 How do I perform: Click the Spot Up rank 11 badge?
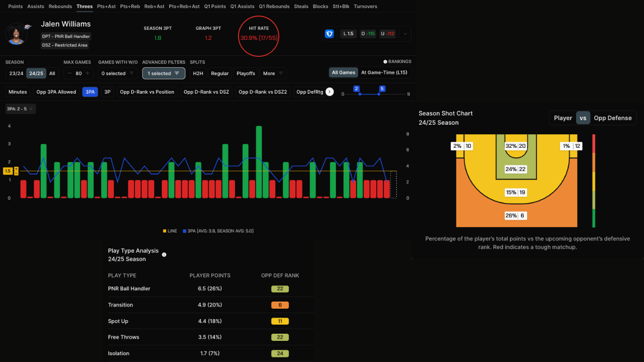tap(280, 321)
